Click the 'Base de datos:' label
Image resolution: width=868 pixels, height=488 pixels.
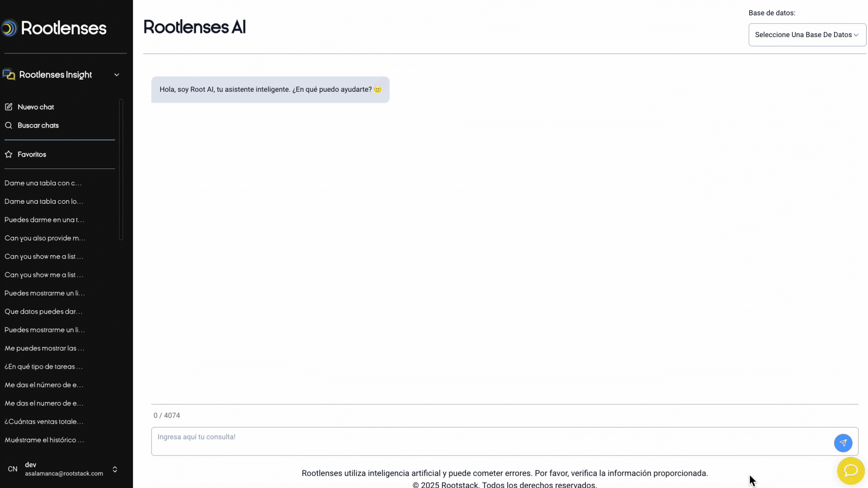pyautogui.click(x=772, y=13)
